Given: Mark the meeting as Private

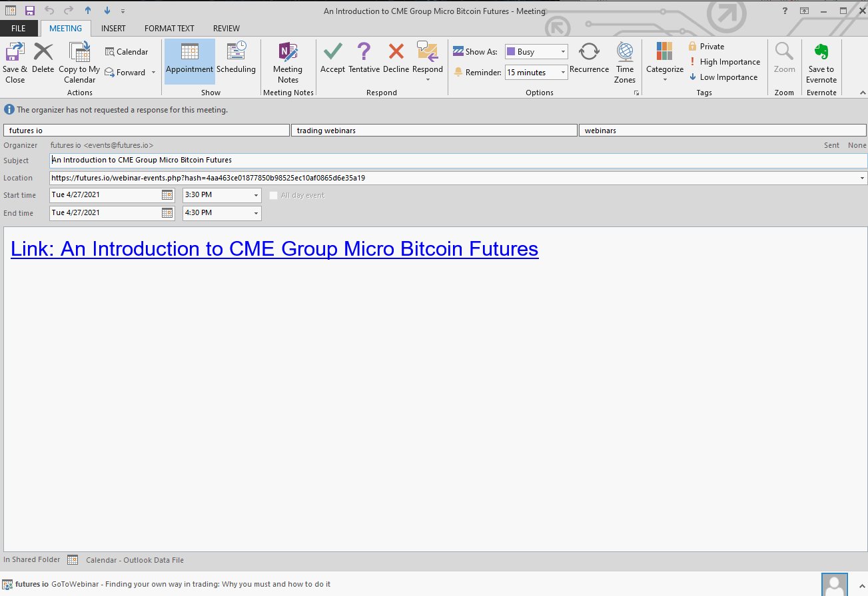Looking at the screenshot, I should tap(706, 47).
